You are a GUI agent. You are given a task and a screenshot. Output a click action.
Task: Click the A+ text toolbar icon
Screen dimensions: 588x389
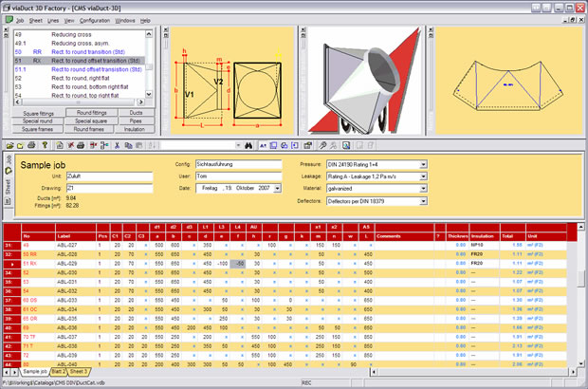pos(263,145)
